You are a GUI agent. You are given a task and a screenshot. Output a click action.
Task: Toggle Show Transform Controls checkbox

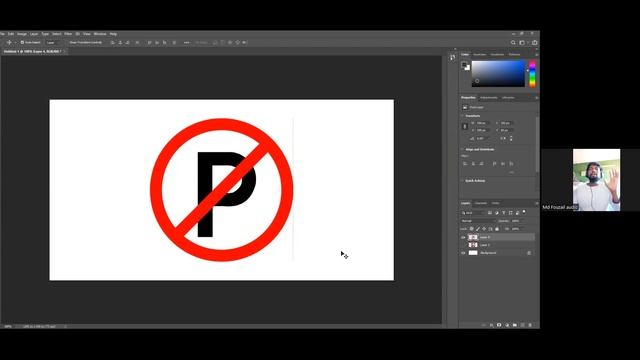(85, 42)
